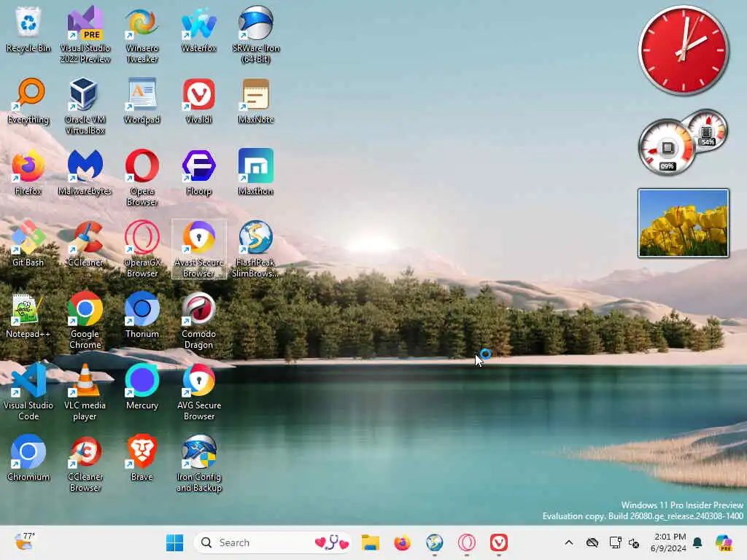
Task: Click the taskbar Search box
Action: click(x=273, y=542)
